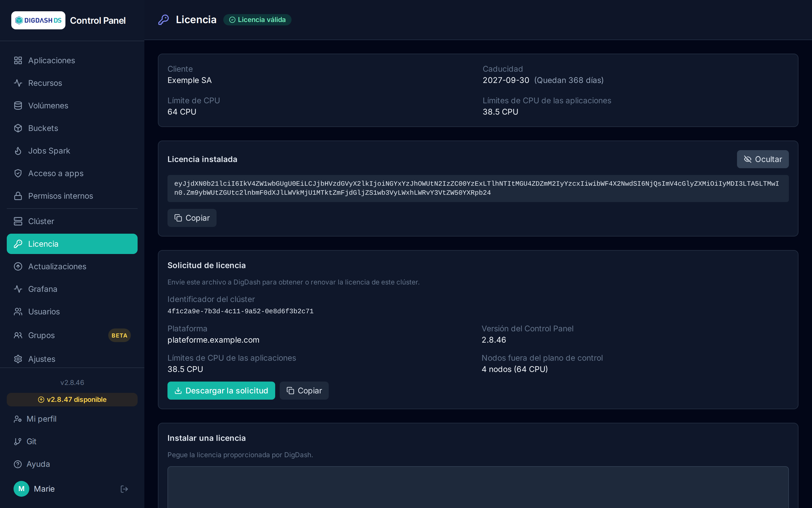The width and height of the screenshot is (812, 508).
Task: Click the Grafana activity icon
Action: (18, 289)
